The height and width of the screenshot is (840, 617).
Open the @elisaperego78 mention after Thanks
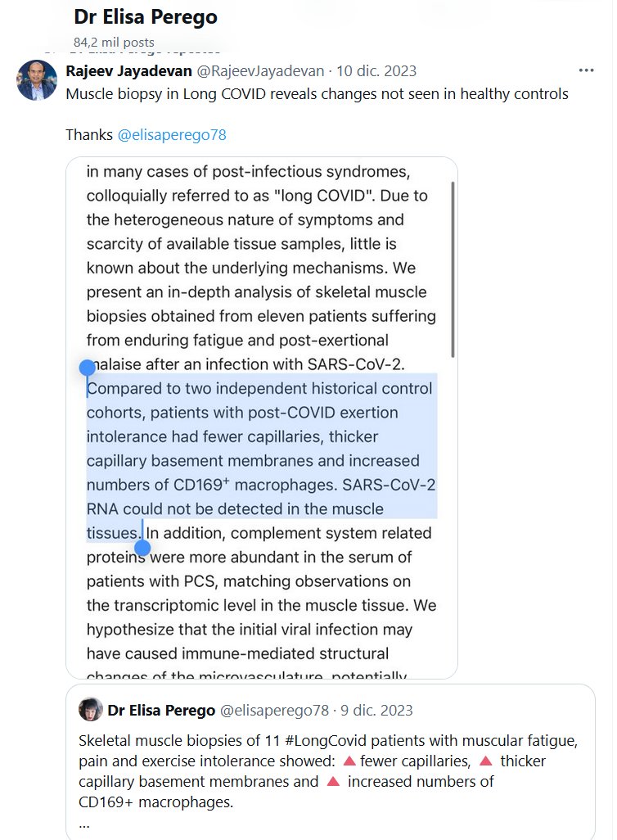pyautogui.click(x=172, y=135)
